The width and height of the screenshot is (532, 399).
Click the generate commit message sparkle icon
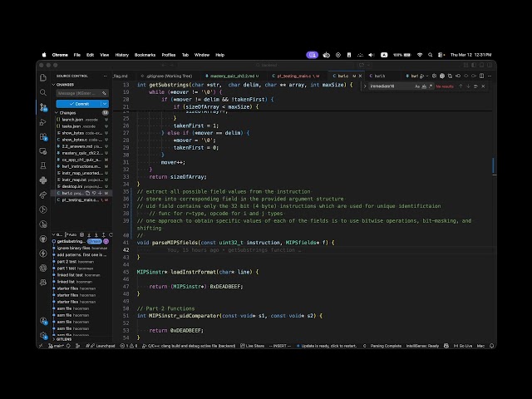click(104, 93)
